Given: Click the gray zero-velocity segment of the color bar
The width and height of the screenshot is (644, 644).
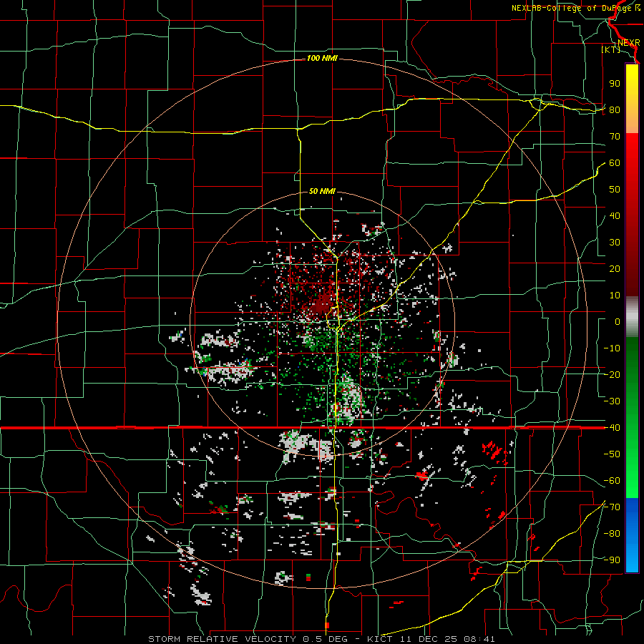Looking at the screenshot, I should (632, 317).
